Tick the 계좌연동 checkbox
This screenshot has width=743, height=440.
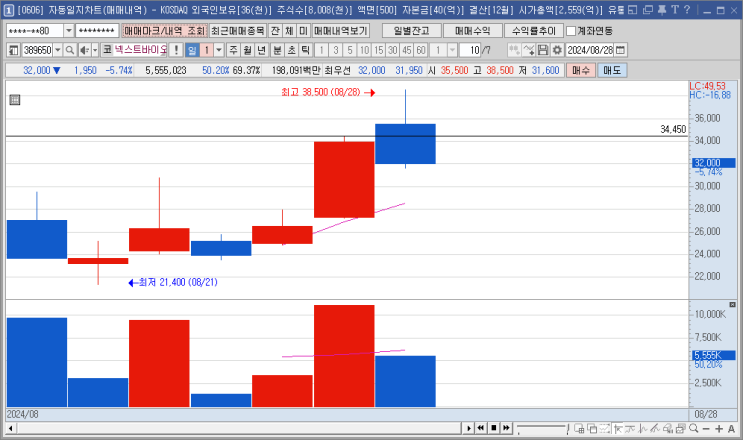571,31
